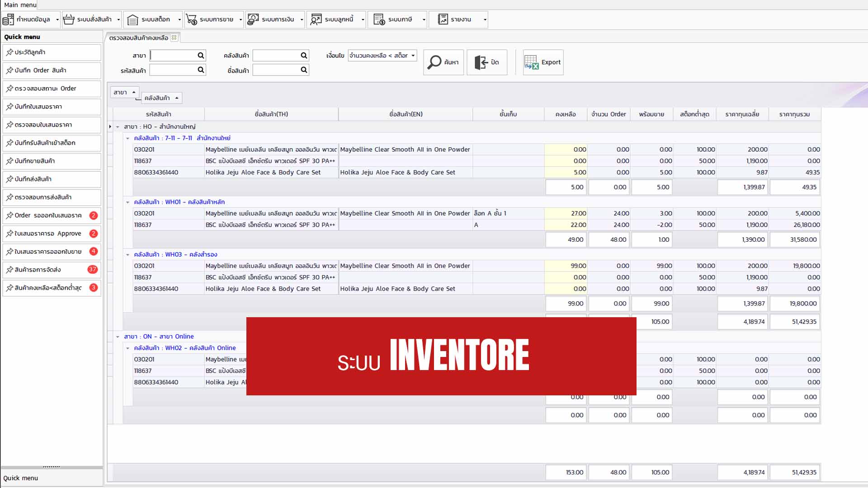The width and height of the screenshot is (868, 488).
Task: Click the bottom Quick menu panel label
Action: point(21,478)
